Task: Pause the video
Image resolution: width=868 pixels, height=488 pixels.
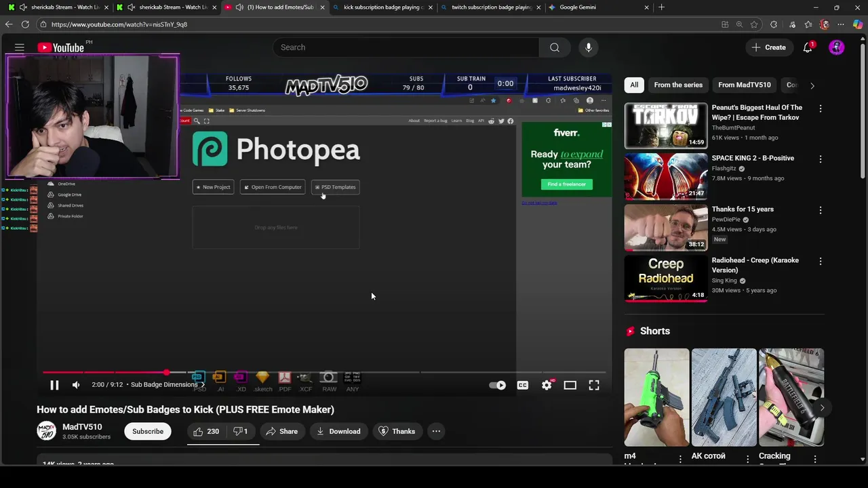Action: tap(54, 385)
